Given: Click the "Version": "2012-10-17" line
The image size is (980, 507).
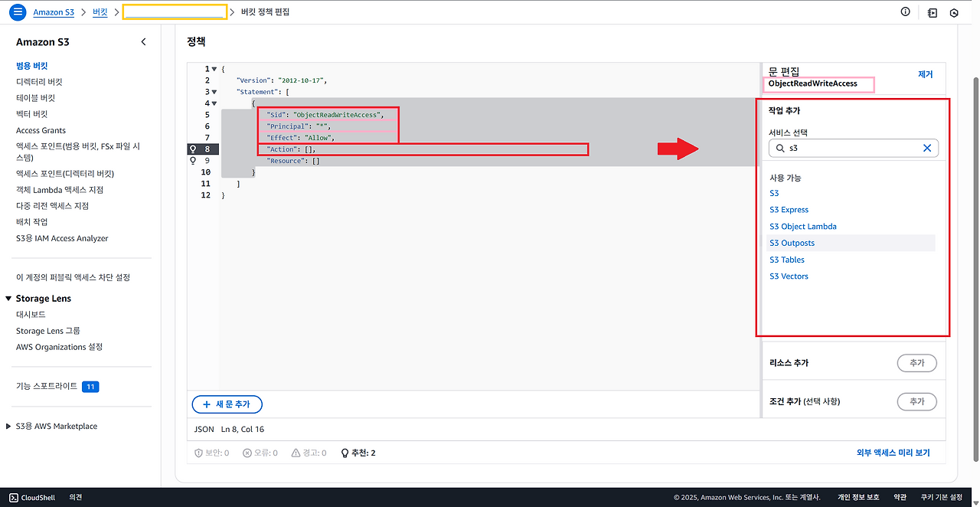Looking at the screenshot, I should pos(282,80).
